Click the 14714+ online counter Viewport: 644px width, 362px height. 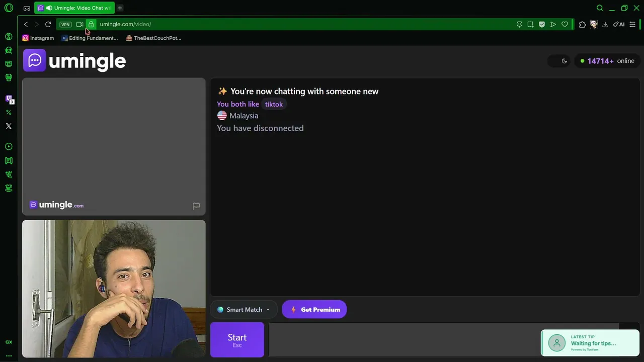[607, 61]
